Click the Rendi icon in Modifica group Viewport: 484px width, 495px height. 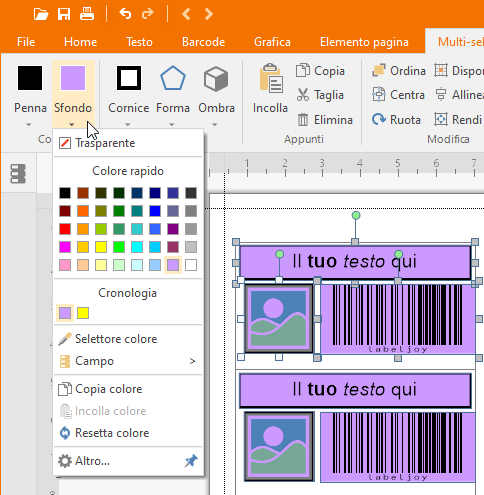point(441,119)
